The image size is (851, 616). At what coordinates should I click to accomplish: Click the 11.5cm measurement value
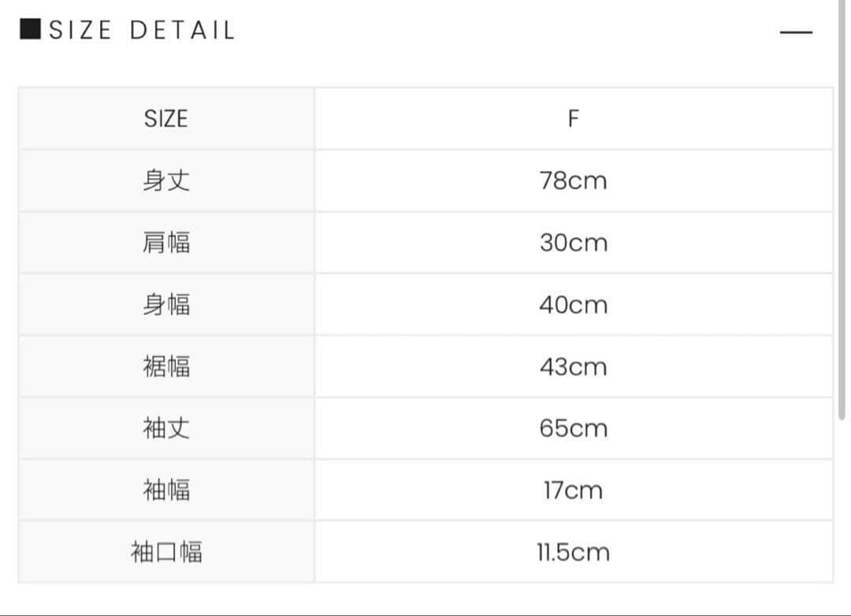pos(573,551)
